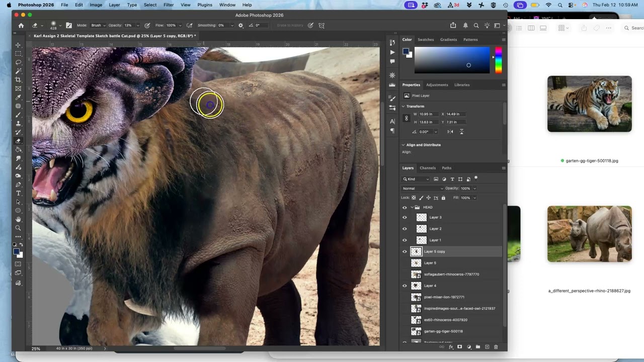Switch to the Channels tab
This screenshot has height=362, width=644.
tap(428, 168)
